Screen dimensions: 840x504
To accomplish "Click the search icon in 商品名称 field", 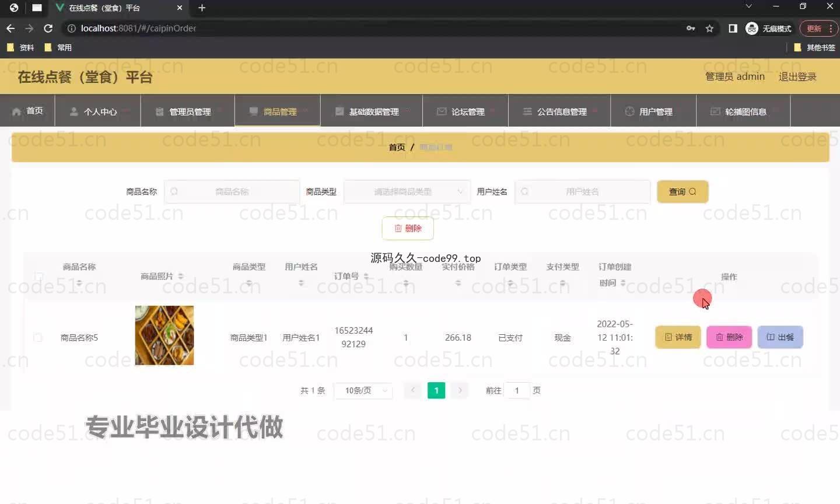I will point(174,191).
